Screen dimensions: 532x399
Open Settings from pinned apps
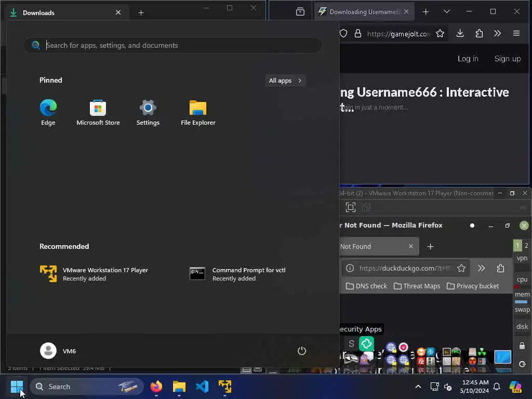(x=148, y=113)
